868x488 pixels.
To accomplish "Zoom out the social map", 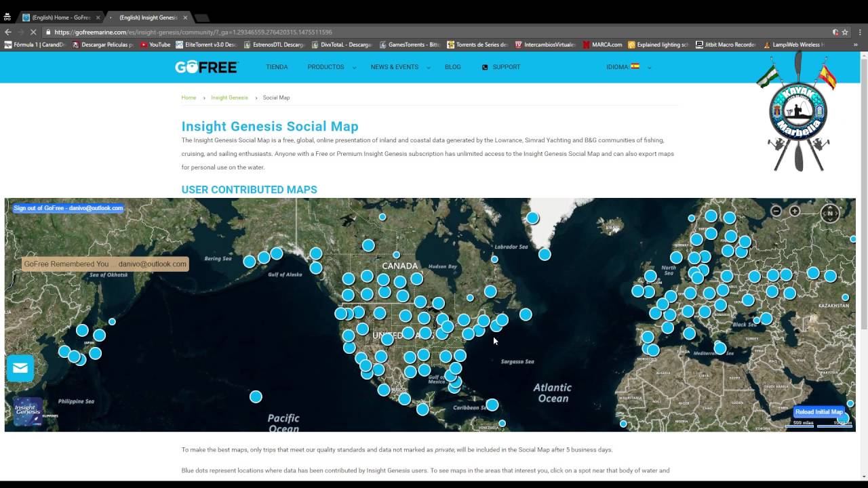I will point(776,211).
